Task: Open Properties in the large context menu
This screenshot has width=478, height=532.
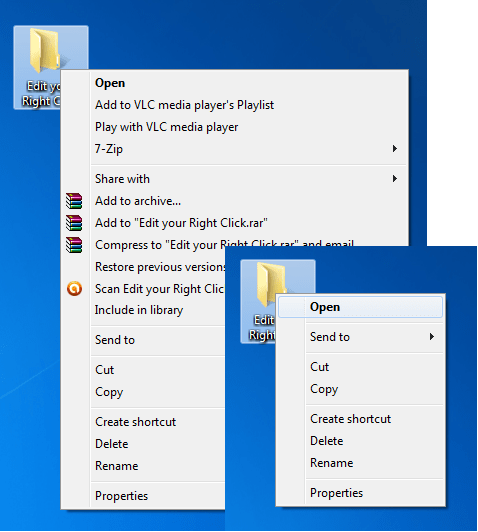Action: [121, 496]
